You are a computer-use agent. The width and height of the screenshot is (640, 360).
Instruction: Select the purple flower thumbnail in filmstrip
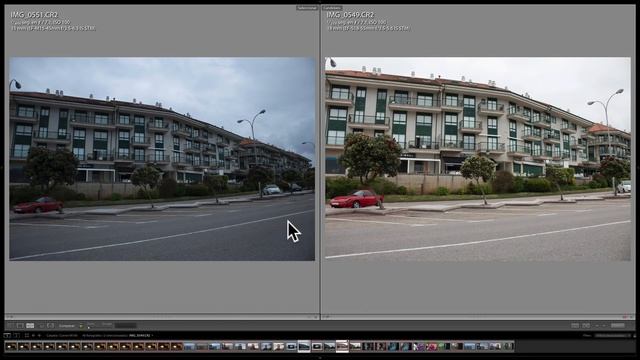[x=419, y=347]
